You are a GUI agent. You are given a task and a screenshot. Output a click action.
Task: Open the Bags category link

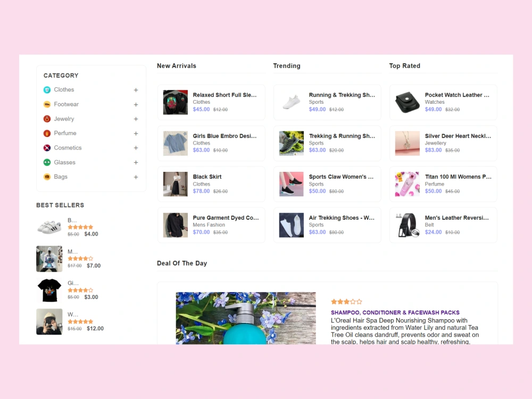(61, 177)
